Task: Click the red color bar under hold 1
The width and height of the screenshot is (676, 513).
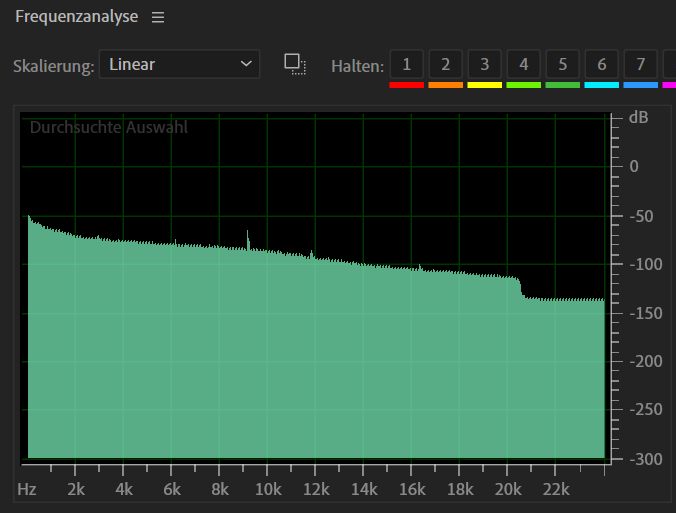Action: click(406, 85)
